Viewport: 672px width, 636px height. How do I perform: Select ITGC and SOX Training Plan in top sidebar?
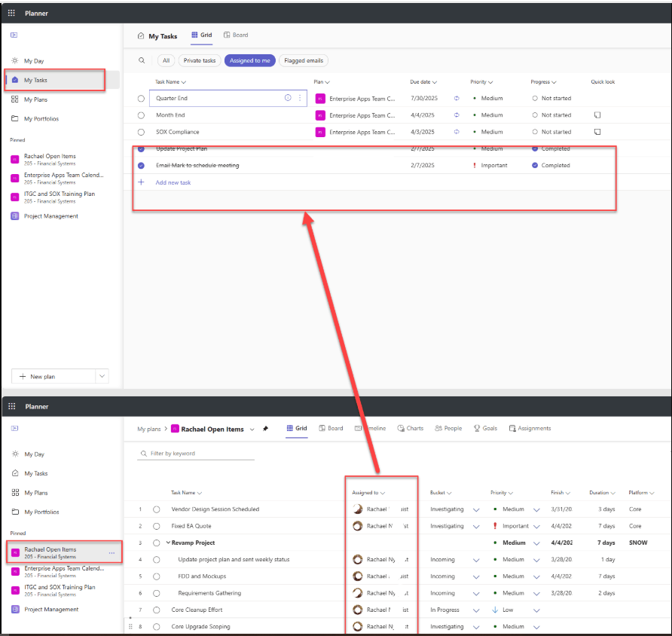[x=60, y=197]
